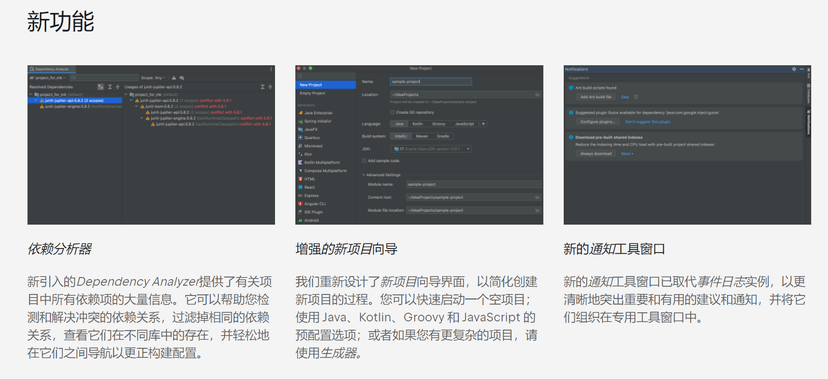Open the JDK version dropdown

tap(431, 149)
